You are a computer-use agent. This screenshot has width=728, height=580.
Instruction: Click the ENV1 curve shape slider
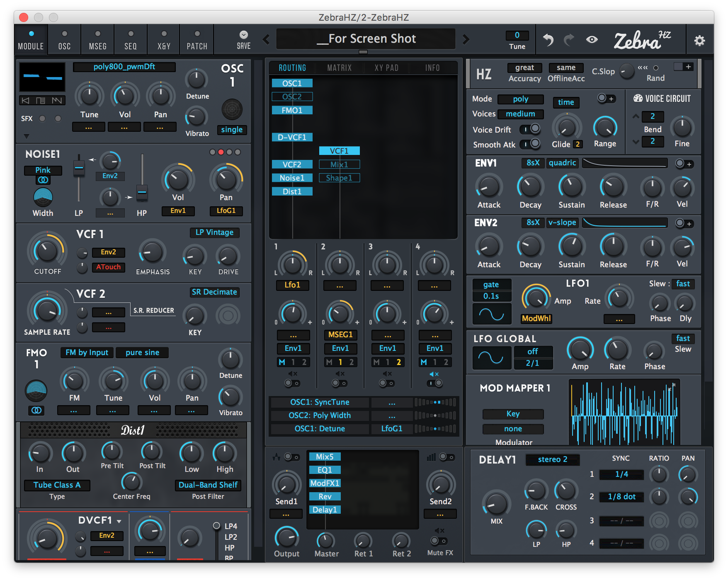click(625, 163)
